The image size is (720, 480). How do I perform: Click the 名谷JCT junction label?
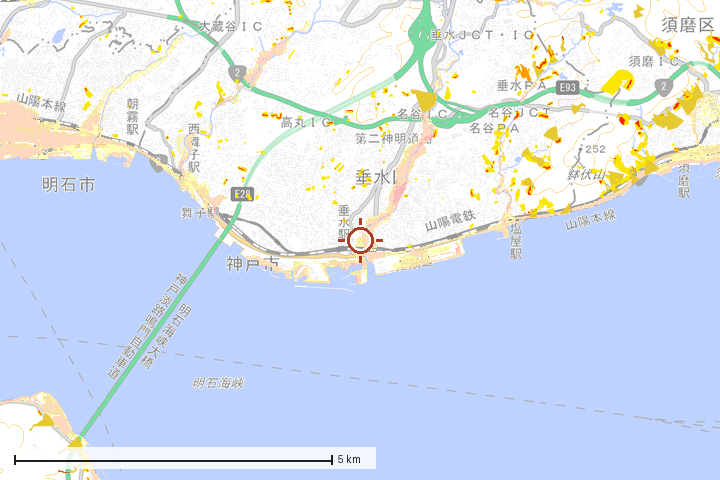pos(519,112)
